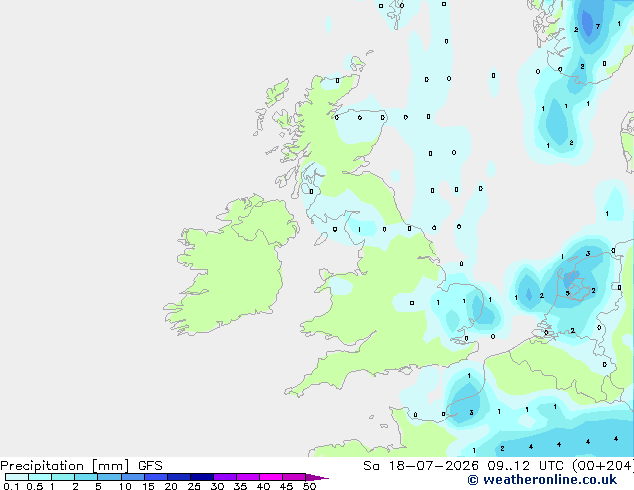The image size is (634, 490).
Task: Select the 35–40 mm legend swatch
Action: pos(248,477)
